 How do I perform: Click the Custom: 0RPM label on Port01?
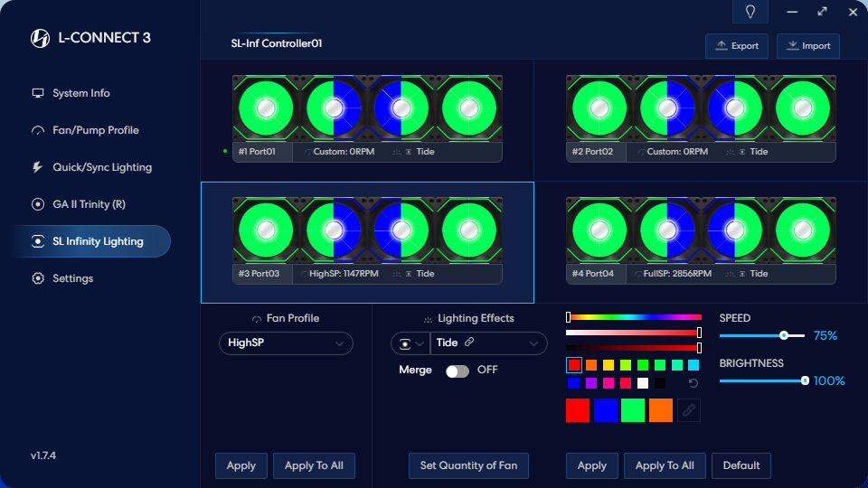click(x=344, y=152)
